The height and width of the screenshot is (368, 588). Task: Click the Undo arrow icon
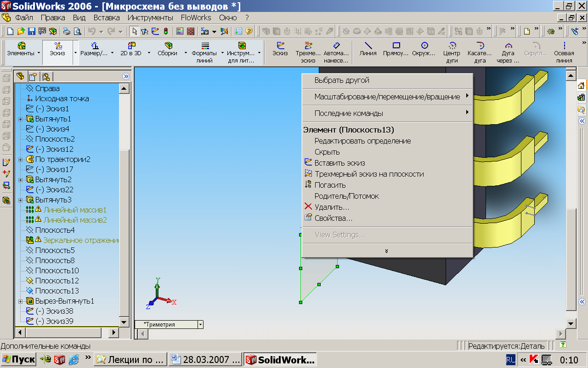coord(92,31)
